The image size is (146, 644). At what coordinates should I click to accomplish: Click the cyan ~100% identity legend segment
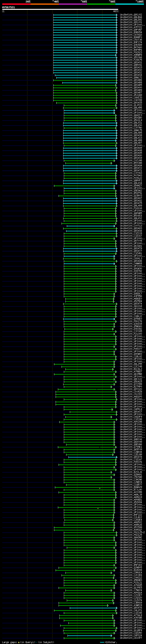click(x=130, y=4)
